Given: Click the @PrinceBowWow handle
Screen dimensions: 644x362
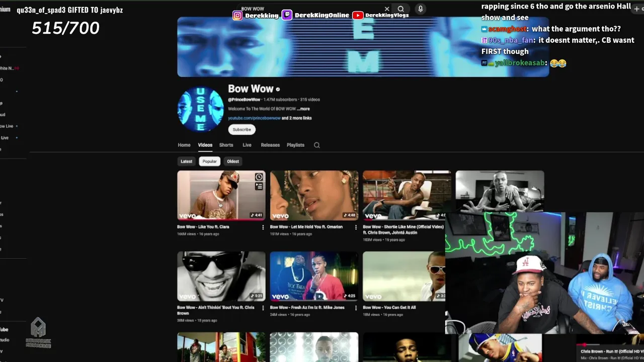Looking at the screenshot, I should coord(244,100).
